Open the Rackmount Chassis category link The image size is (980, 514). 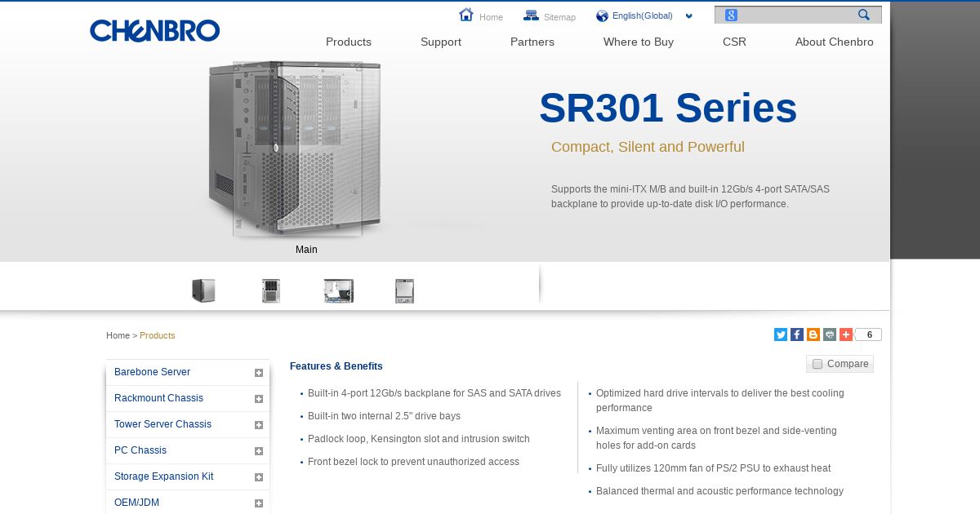point(158,398)
